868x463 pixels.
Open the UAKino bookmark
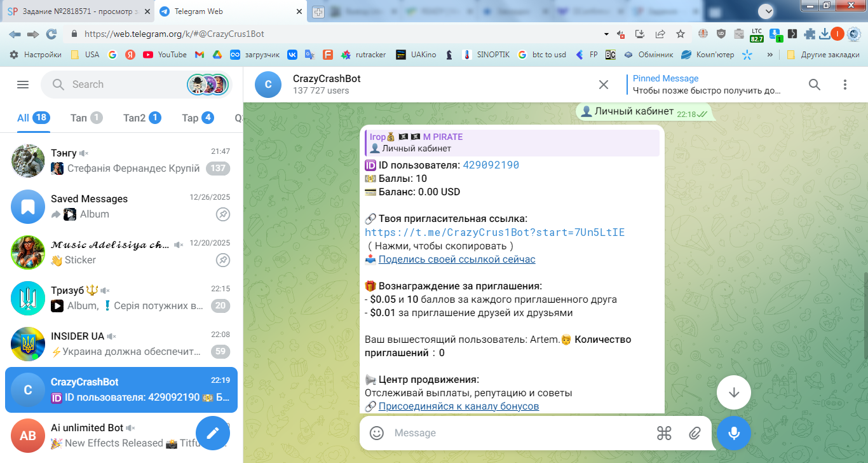416,55
